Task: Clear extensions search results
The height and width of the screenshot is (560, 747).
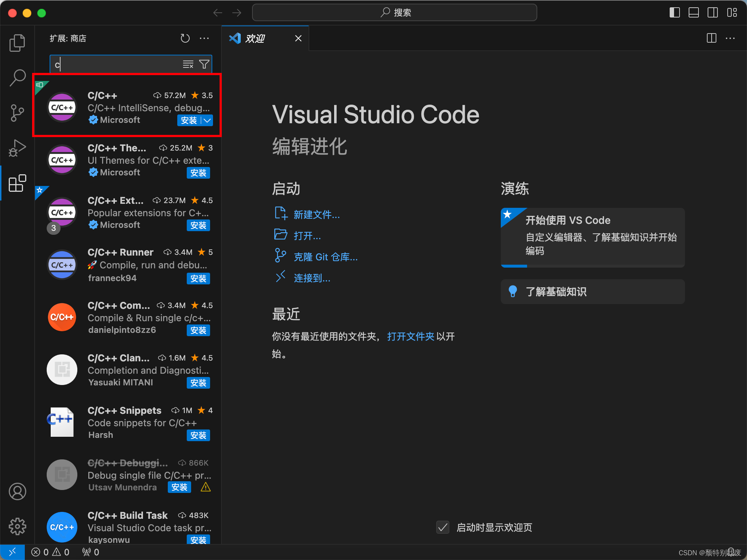Action: [188, 65]
